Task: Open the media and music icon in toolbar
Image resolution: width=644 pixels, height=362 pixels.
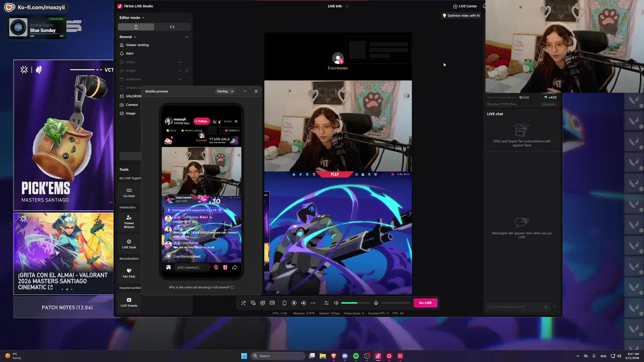Action: click(253, 303)
